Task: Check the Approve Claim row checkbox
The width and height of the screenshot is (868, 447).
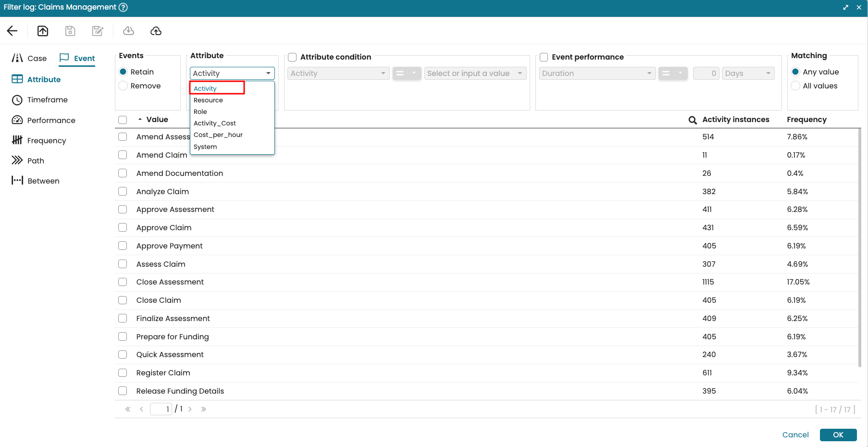Action: [123, 227]
